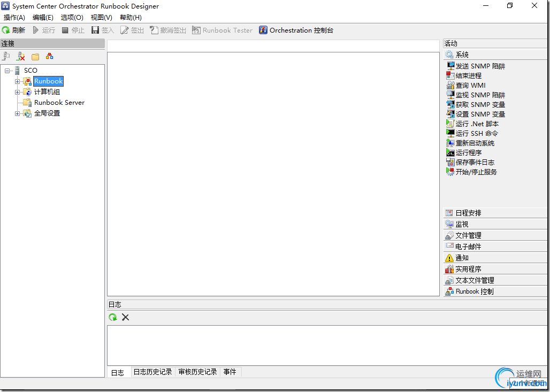Click the Runbook Designer title bar app icon

click(x=5, y=6)
